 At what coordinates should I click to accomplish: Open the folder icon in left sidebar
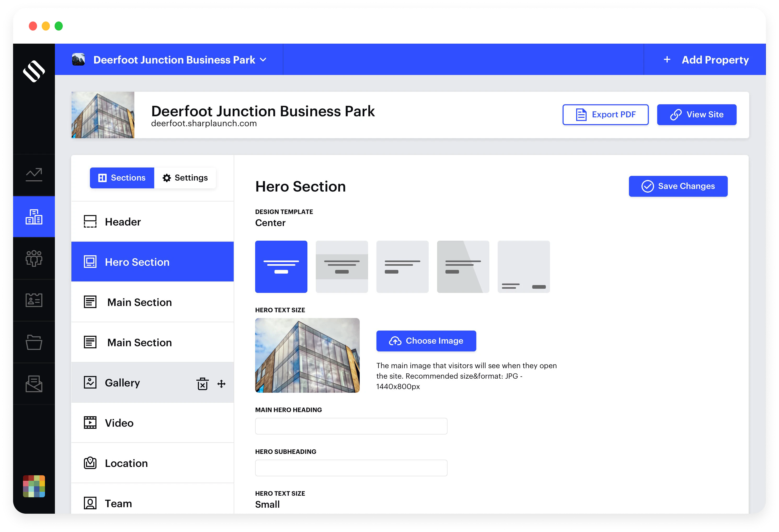[x=34, y=342]
